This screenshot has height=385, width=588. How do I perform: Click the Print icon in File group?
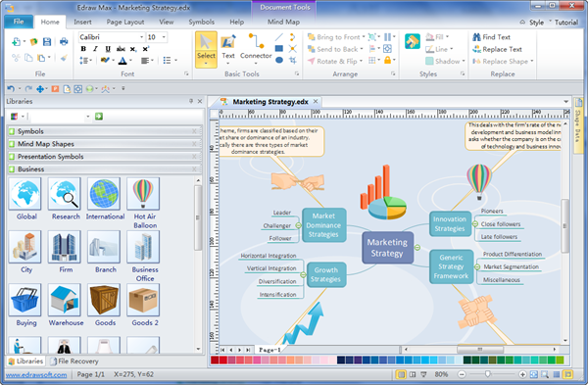click(x=64, y=41)
